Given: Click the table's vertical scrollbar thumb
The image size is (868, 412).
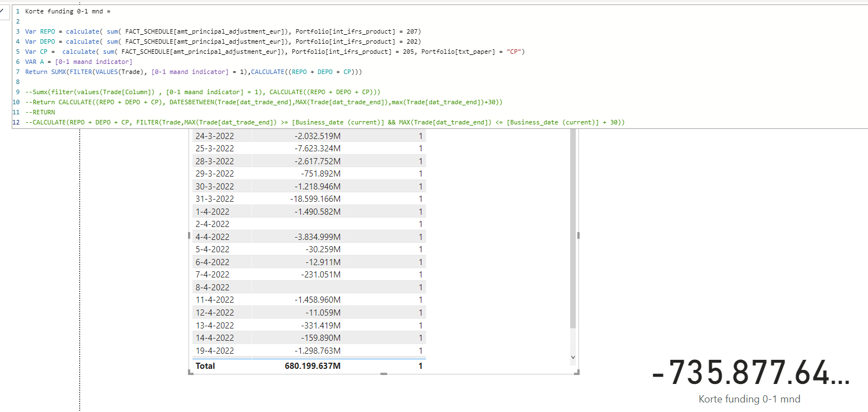Looking at the screenshot, I should coord(573,228).
